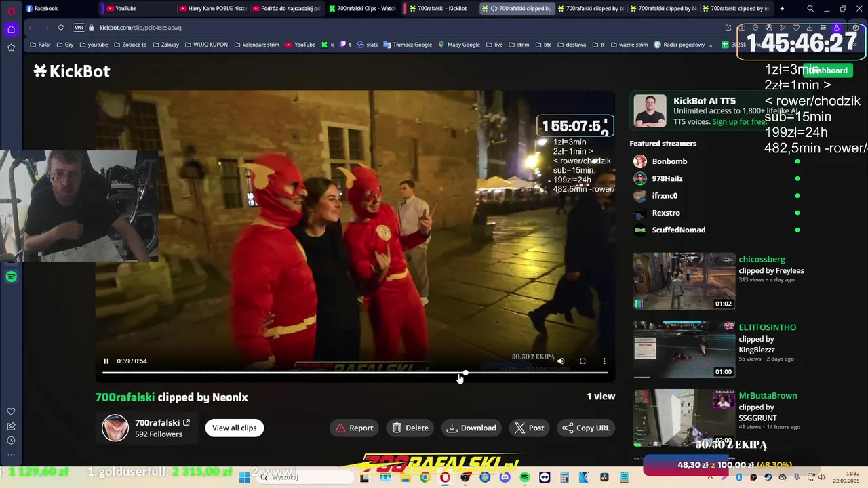Viewport: 868px width, 488px height.
Task: Click the 700rafalski avatar image
Action: [x=115, y=428]
